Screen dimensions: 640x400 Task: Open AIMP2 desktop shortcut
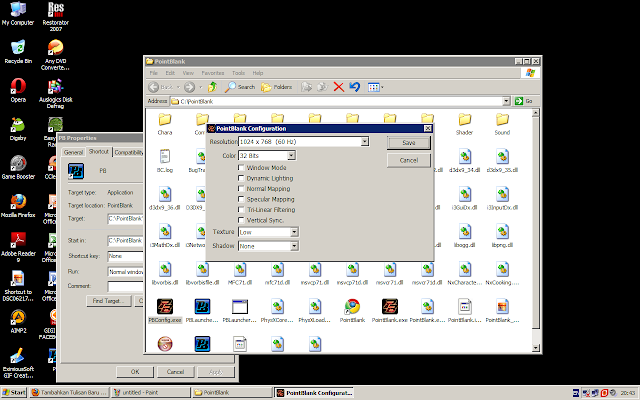tap(18, 321)
